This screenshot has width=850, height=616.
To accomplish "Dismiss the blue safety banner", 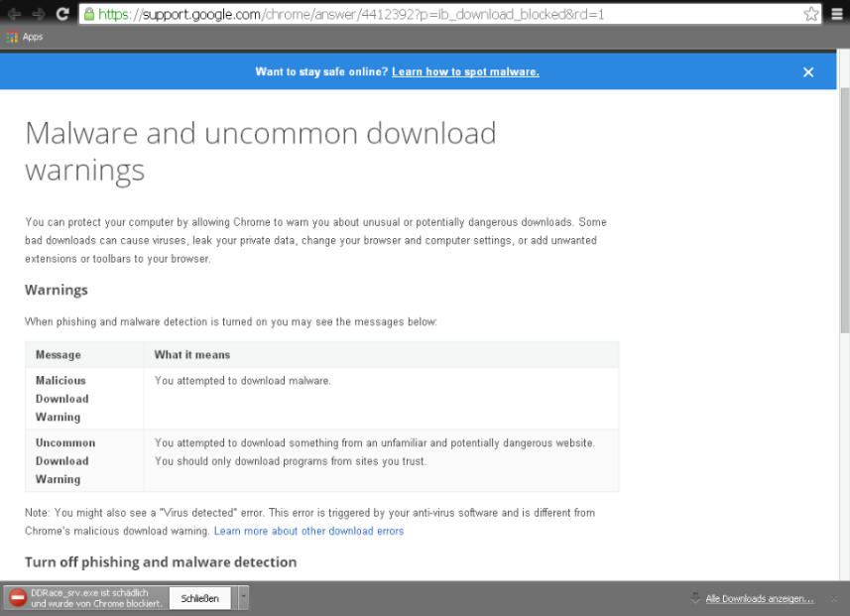I will [807, 72].
